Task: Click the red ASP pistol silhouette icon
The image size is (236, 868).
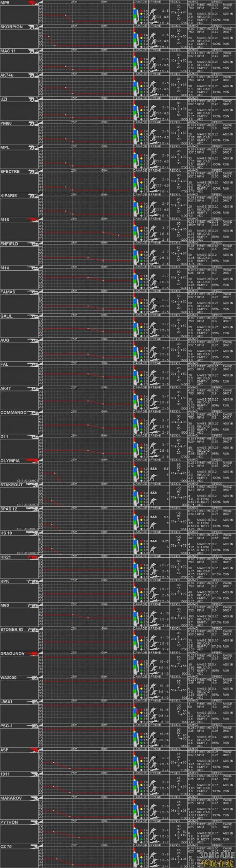Action: coord(35,750)
